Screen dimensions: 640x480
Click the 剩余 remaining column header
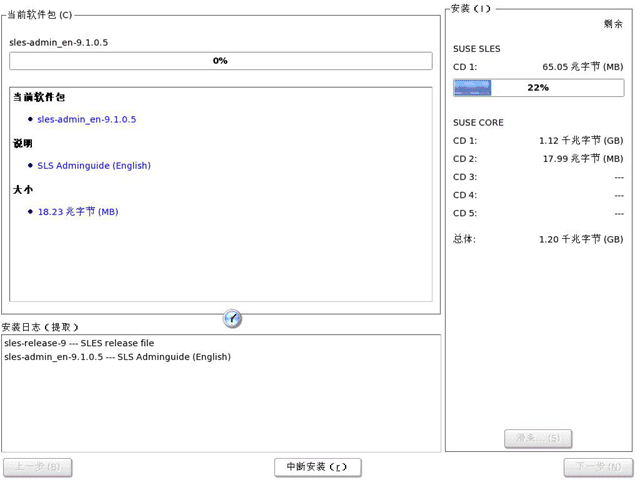coord(613,24)
